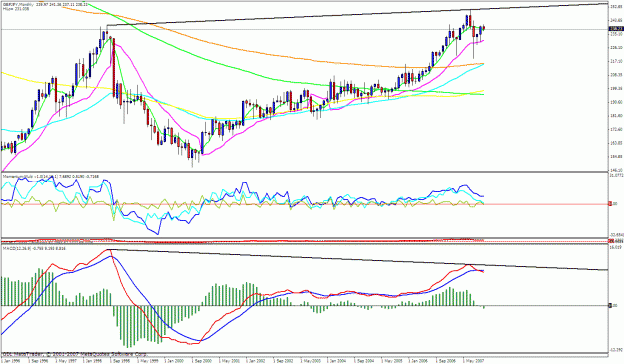Click the '1 Jan 2006' time axis label

click(x=418, y=360)
